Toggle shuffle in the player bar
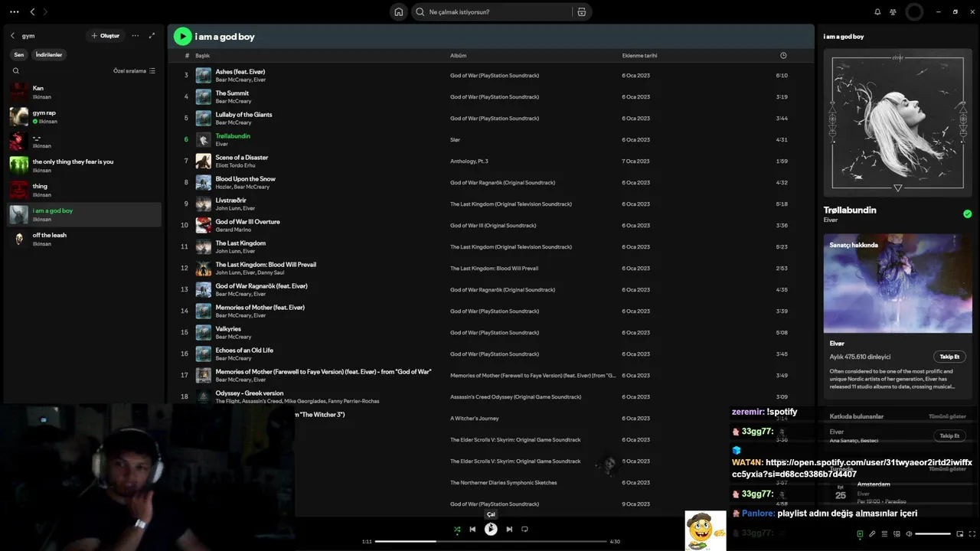The width and height of the screenshot is (980, 551). point(457,529)
